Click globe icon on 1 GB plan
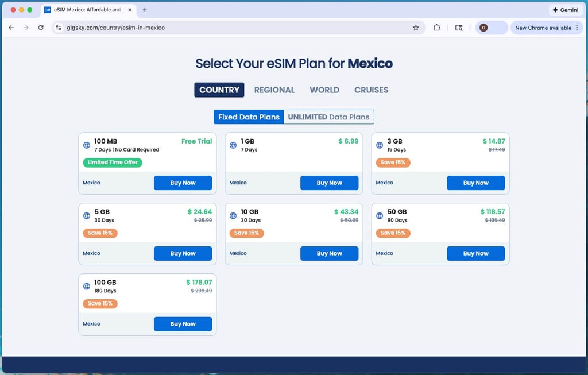The width and height of the screenshot is (588, 375). coord(233,145)
